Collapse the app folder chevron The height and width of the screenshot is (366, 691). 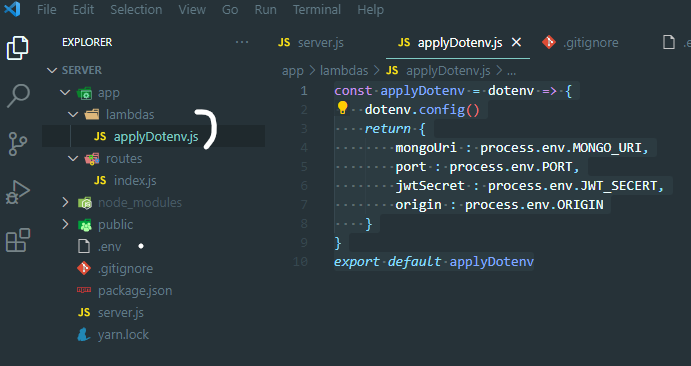coord(65,92)
